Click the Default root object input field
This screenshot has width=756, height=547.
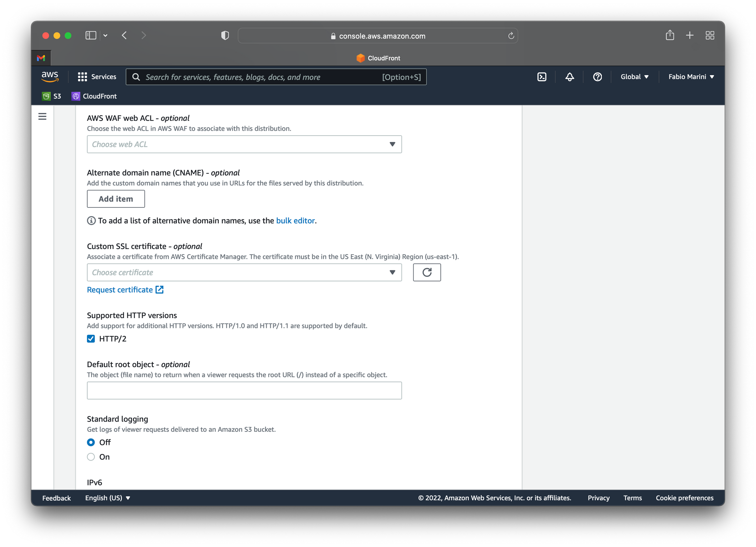point(244,391)
